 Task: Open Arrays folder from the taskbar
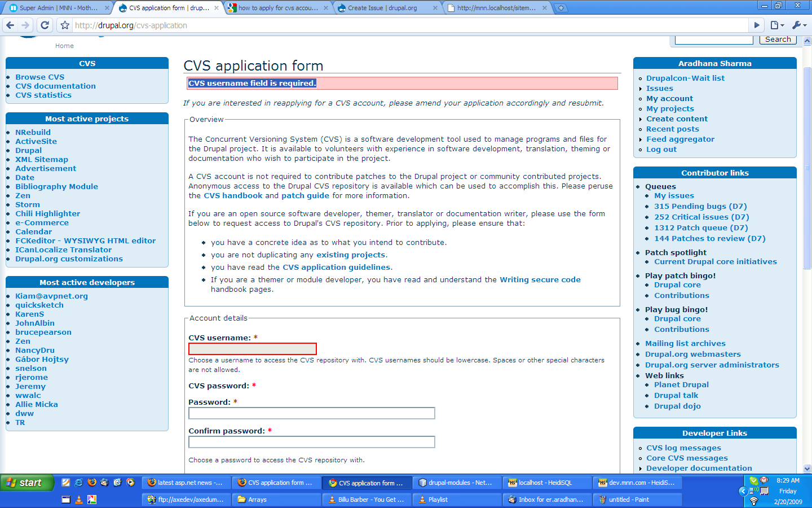(276, 500)
